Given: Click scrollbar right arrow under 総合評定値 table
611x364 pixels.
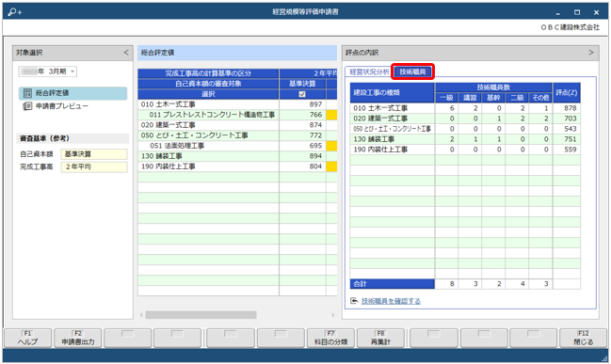Looking at the screenshot, I should coord(332,314).
